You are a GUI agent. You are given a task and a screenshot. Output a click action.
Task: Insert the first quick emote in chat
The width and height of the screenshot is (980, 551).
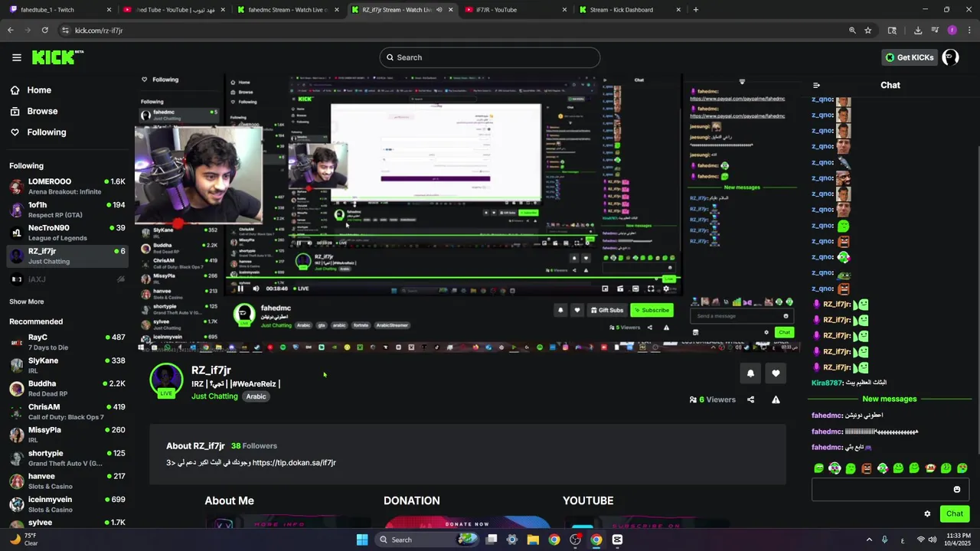[x=818, y=468]
